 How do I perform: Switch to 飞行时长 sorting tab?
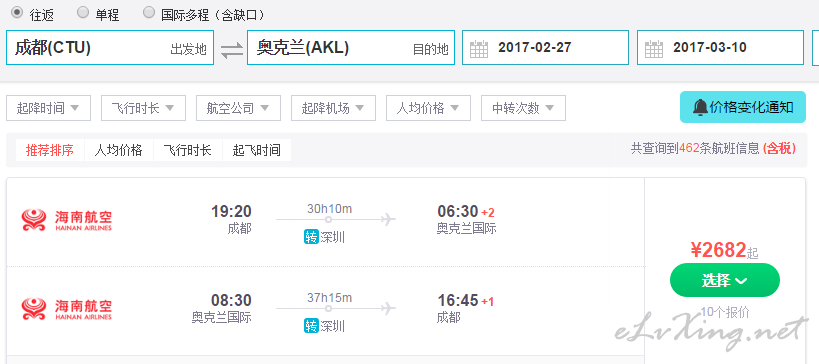(x=187, y=150)
